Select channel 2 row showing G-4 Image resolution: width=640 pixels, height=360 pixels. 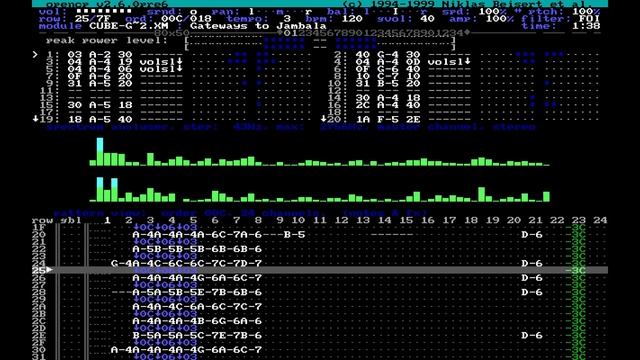pyautogui.click(x=464, y=54)
